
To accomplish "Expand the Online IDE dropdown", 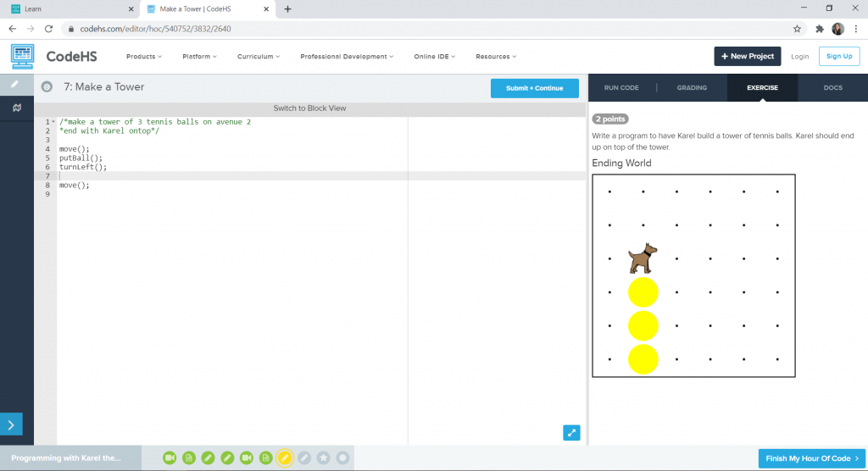I will tap(435, 57).
